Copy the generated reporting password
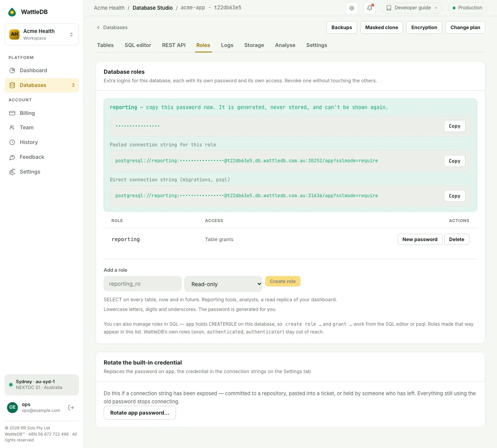The width and height of the screenshot is (497, 448). click(454, 126)
